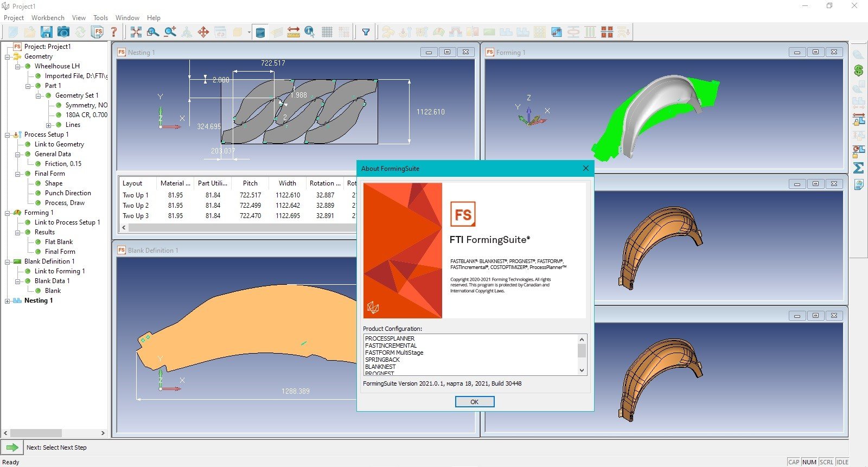Open the Project menu
The image size is (868, 467).
[x=14, y=17]
